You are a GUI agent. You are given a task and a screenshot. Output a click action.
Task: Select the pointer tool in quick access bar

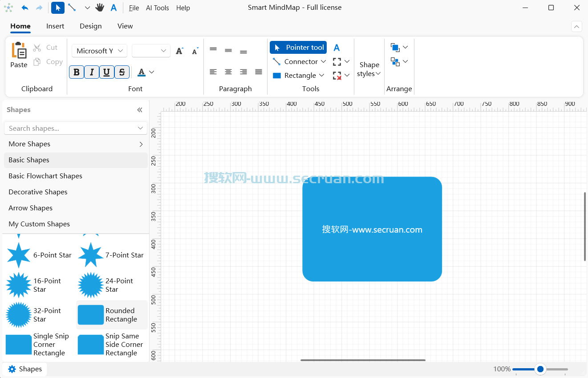tap(58, 8)
